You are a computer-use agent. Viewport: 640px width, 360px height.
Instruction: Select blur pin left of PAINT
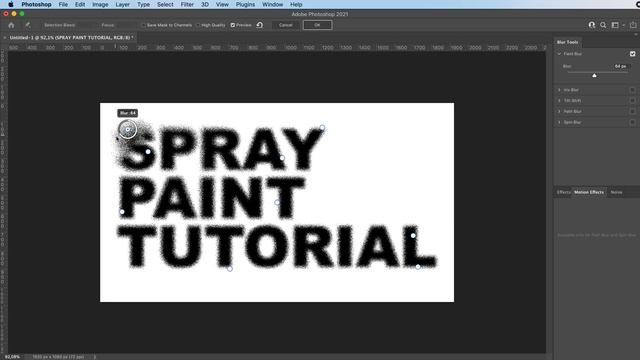pos(122,211)
